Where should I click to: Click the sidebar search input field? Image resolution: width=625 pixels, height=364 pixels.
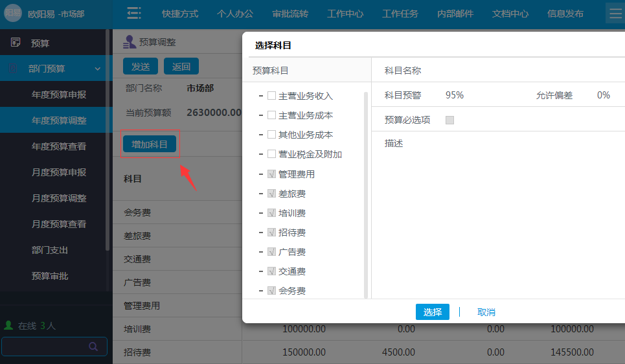54,347
